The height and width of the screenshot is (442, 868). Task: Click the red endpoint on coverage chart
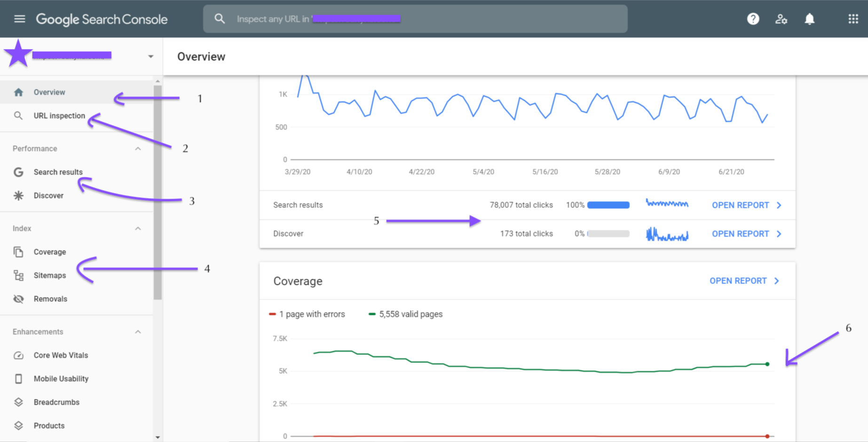[x=767, y=436]
